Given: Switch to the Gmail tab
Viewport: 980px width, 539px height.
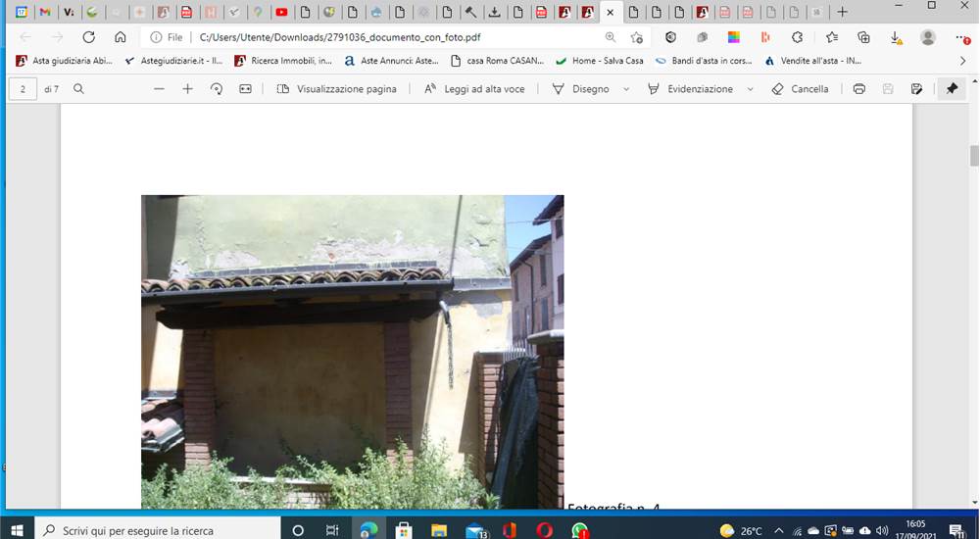Looking at the screenshot, I should click(45, 12).
